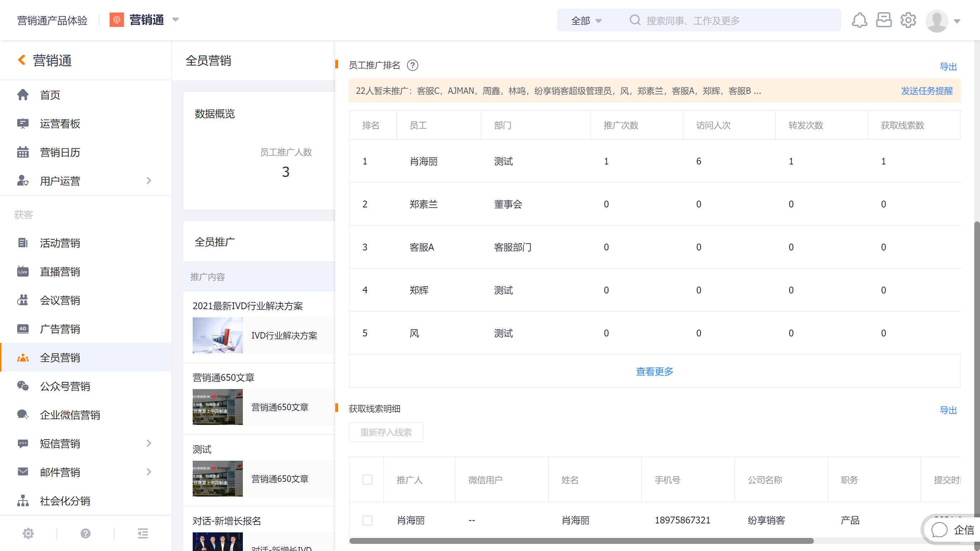
Task: Select the 全员营销 sidebar icon
Action: tap(23, 358)
